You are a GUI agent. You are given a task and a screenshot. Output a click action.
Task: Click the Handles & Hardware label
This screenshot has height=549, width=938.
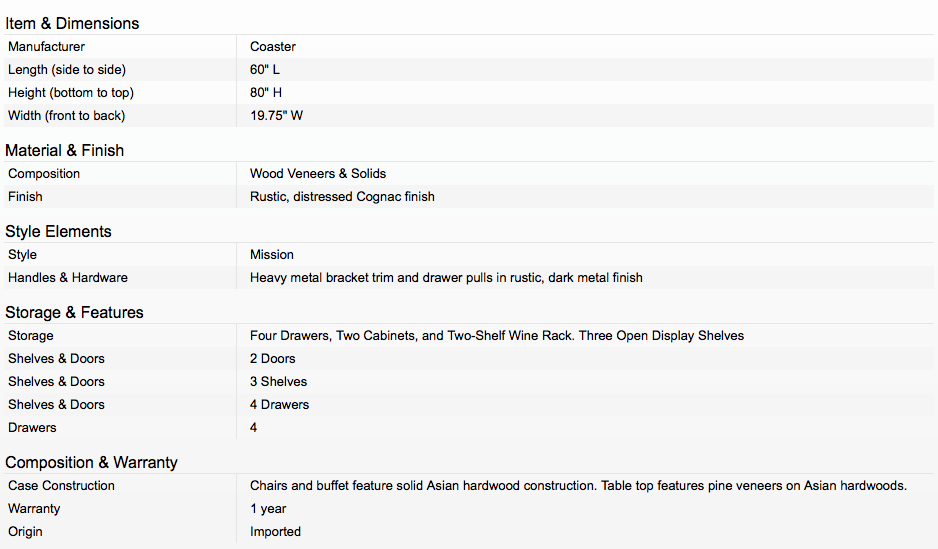click(x=68, y=277)
